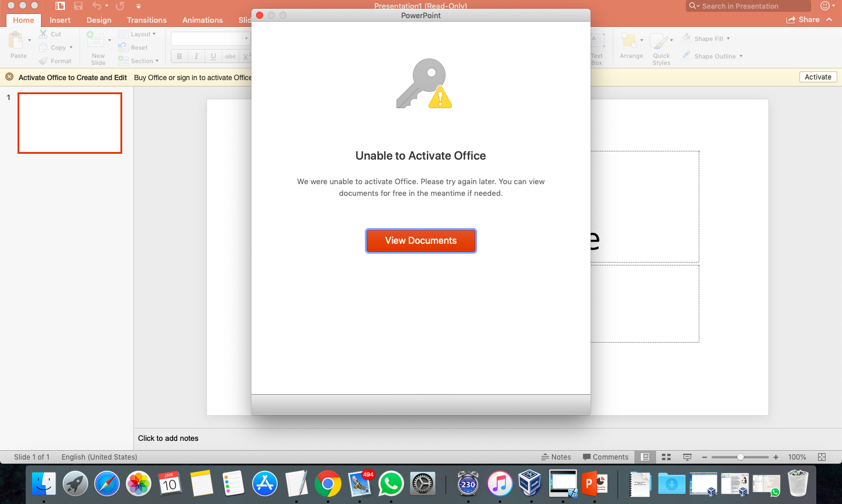The image size is (842, 504).
Task: Toggle the Notes pane
Action: coord(556,457)
